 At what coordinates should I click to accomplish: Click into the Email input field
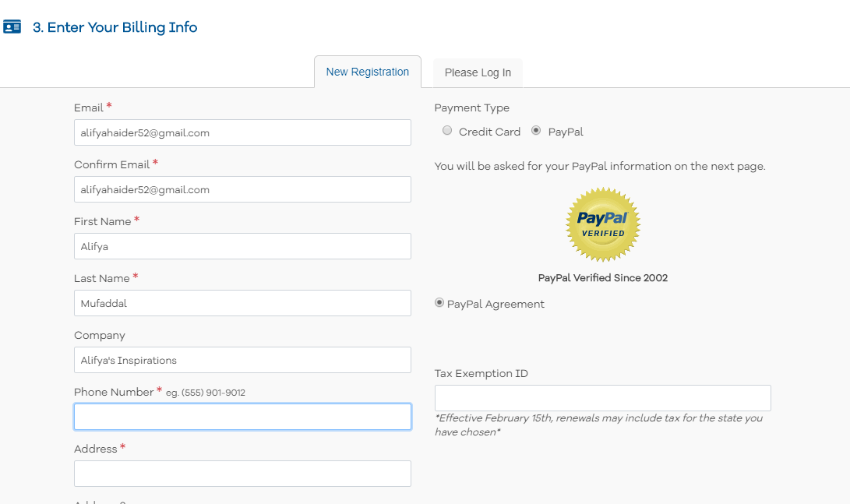point(242,132)
